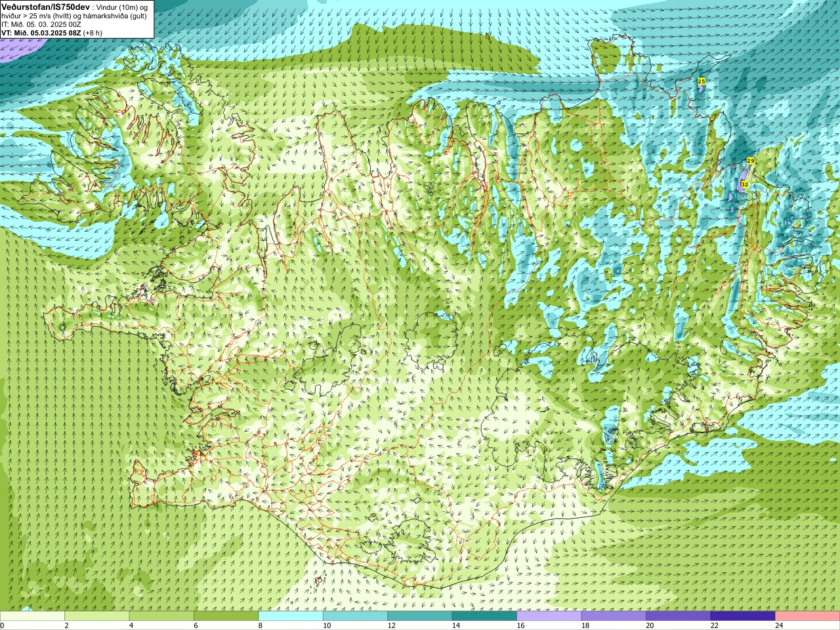Click the 'IT: Mið. 05. 03. 2025 00Z' line
Screen dimensions: 840x630
click(x=41, y=24)
